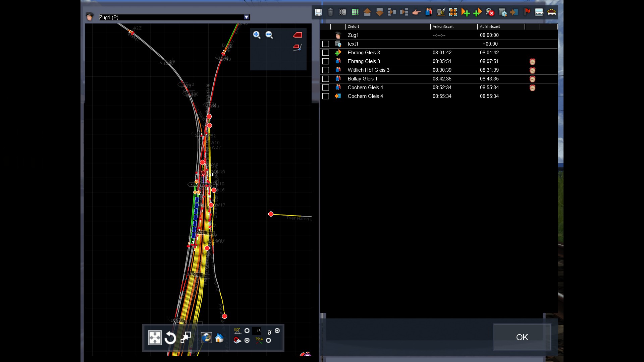Screen dimensions: 644x362
Task: Click the fuel pump refuel icon
Action: point(441,12)
